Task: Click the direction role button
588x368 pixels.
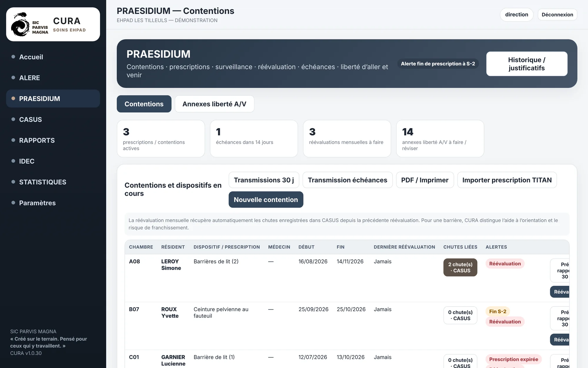Action: click(x=517, y=15)
